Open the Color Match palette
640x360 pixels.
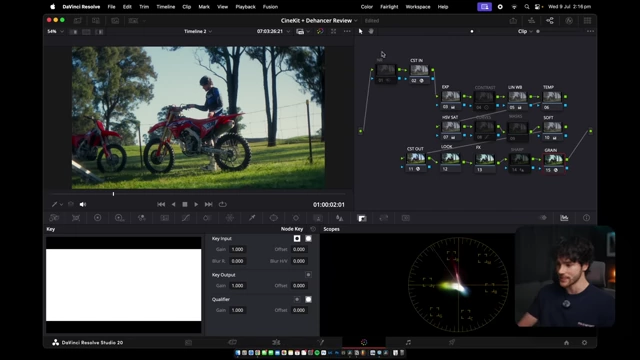coord(76,218)
